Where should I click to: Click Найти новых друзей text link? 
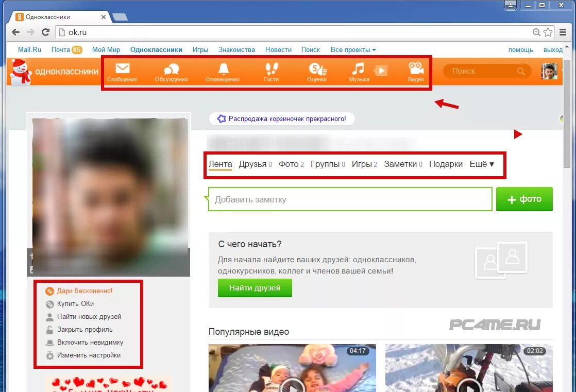[x=89, y=317]
